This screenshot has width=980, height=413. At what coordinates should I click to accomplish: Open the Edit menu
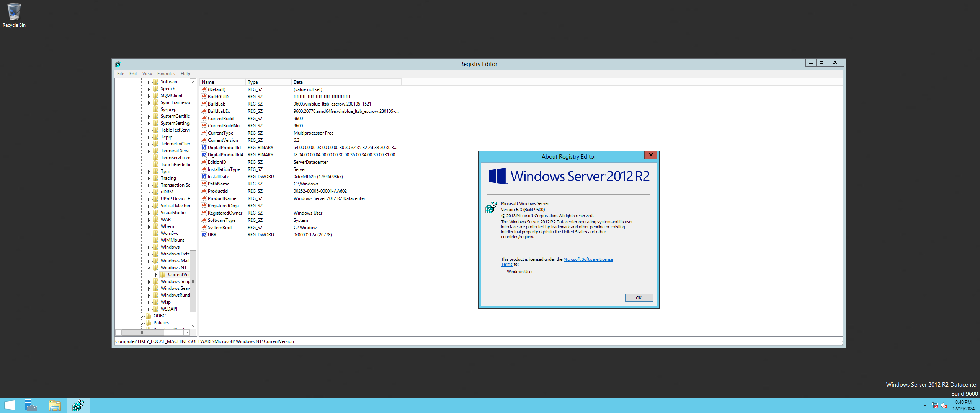133,74
